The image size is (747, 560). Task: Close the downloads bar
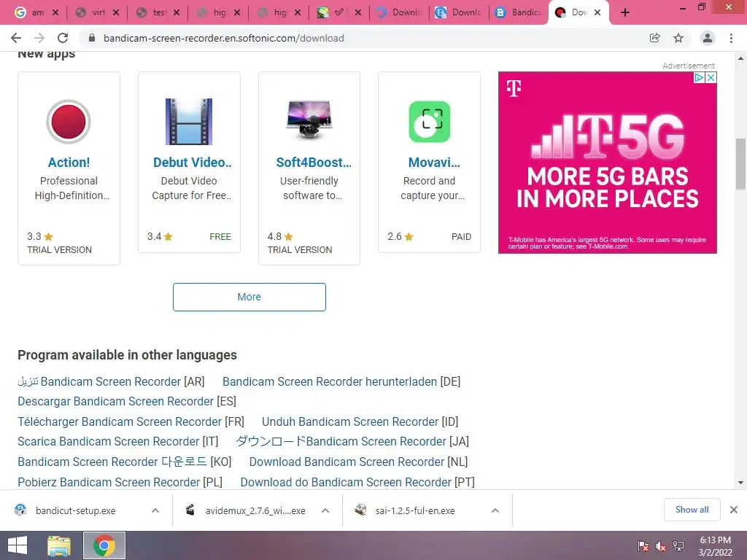[734, 510]
